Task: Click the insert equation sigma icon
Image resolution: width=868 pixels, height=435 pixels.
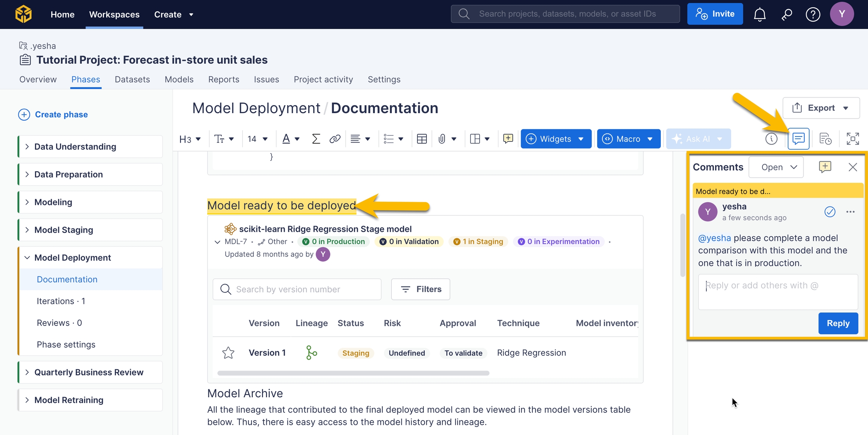Action: click(316, 139)
